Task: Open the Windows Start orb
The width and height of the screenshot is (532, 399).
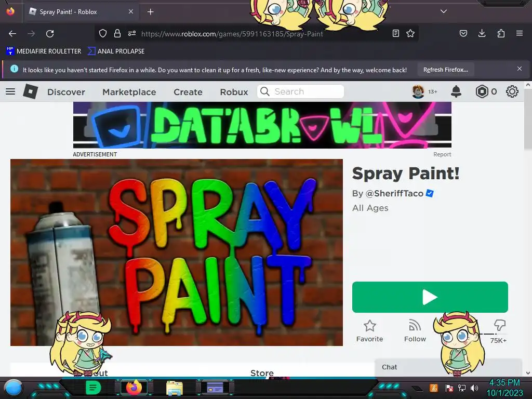Action: 14,388
